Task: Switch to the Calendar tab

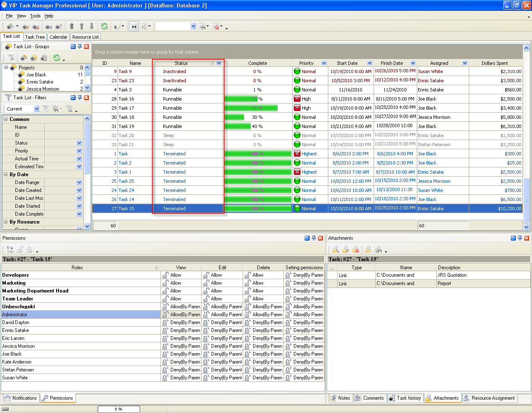Action: click(58, 37)
